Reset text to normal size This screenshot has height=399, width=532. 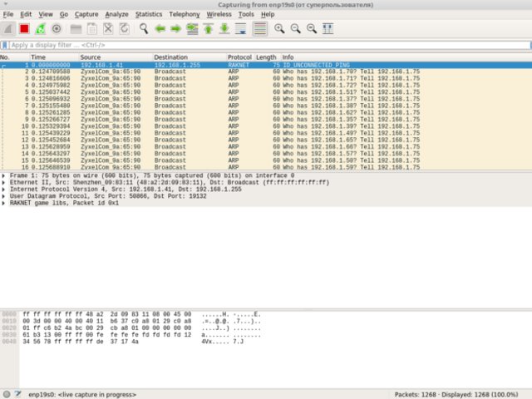(312, 29)
